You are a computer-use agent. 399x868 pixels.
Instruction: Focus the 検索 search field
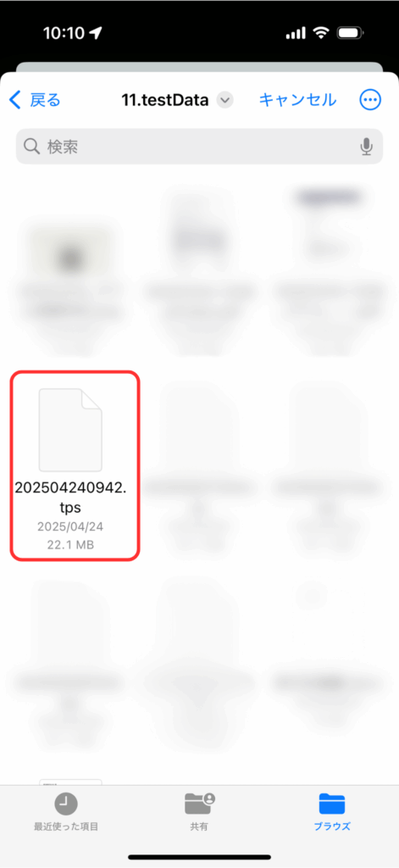(x=199, y=146)
